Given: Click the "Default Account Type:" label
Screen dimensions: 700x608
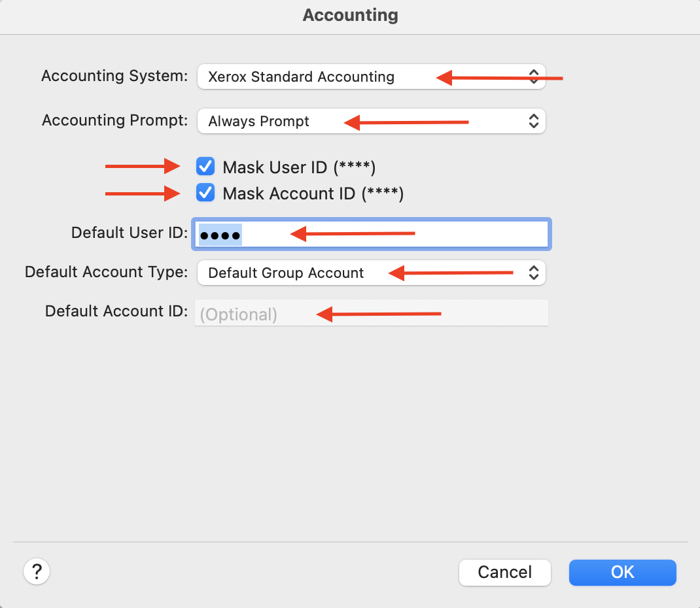Looking at the screenshot, I should (x=107, y=271).
